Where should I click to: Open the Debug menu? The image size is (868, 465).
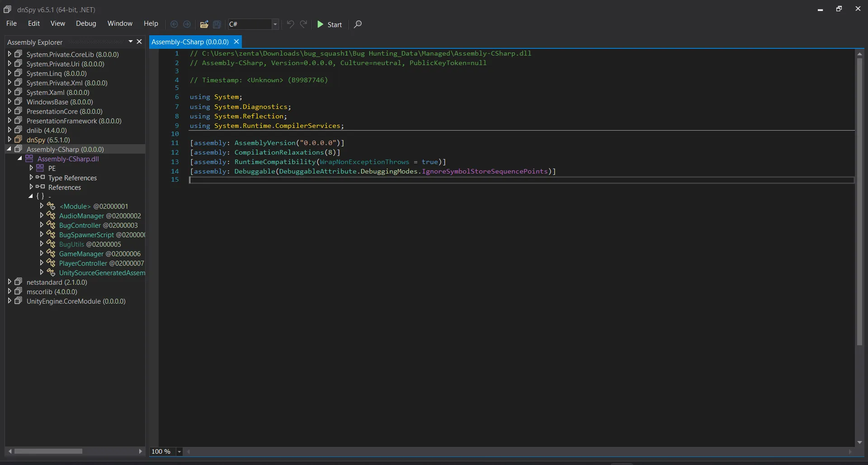[86, 23]
